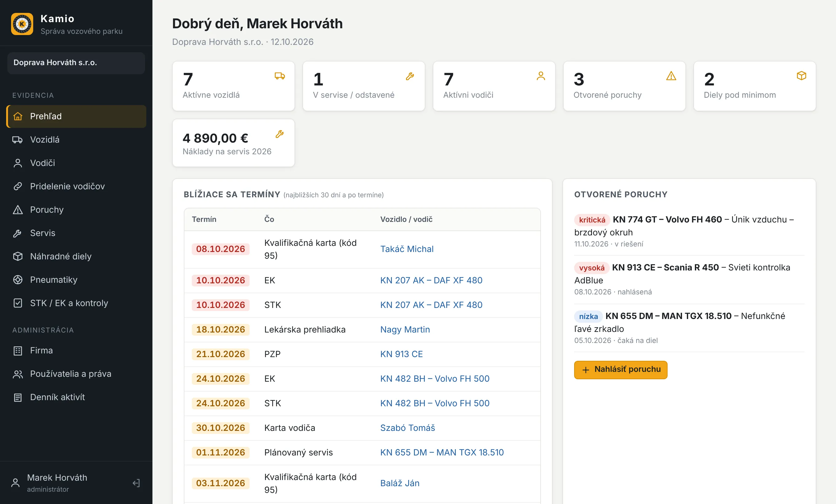
Task: Click the Aktívni vodiči stat card
Action: tap(494, 86)
